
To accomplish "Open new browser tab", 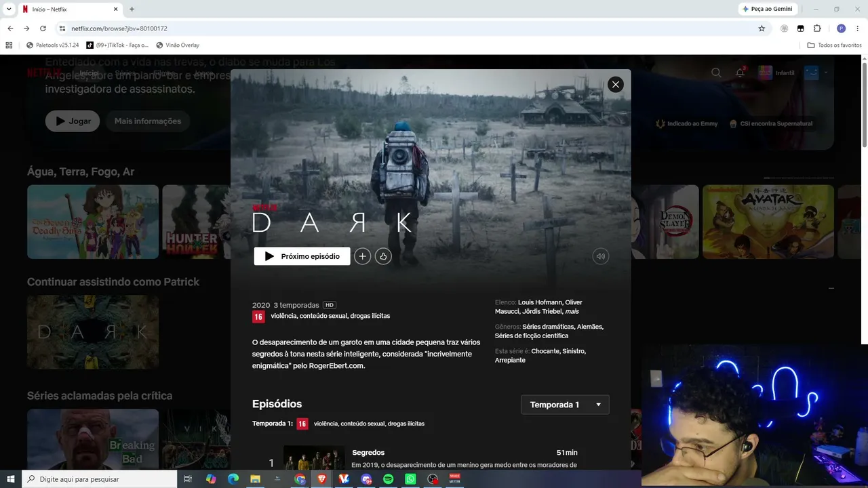I will coord(132,9).
